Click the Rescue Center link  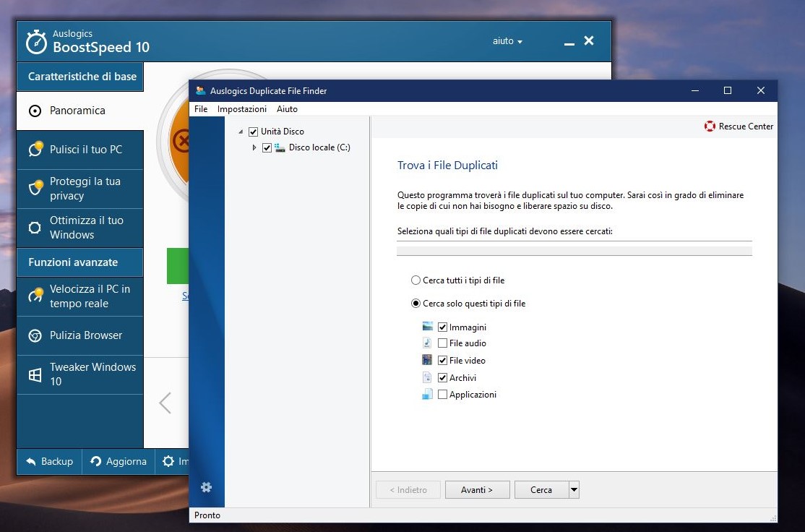point(739,126)
